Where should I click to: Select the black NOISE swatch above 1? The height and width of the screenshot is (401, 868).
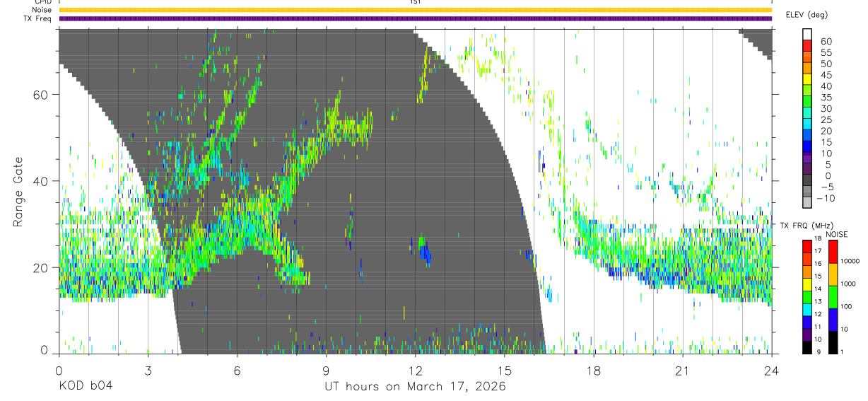pyautogui.click(x=832, y=342)
